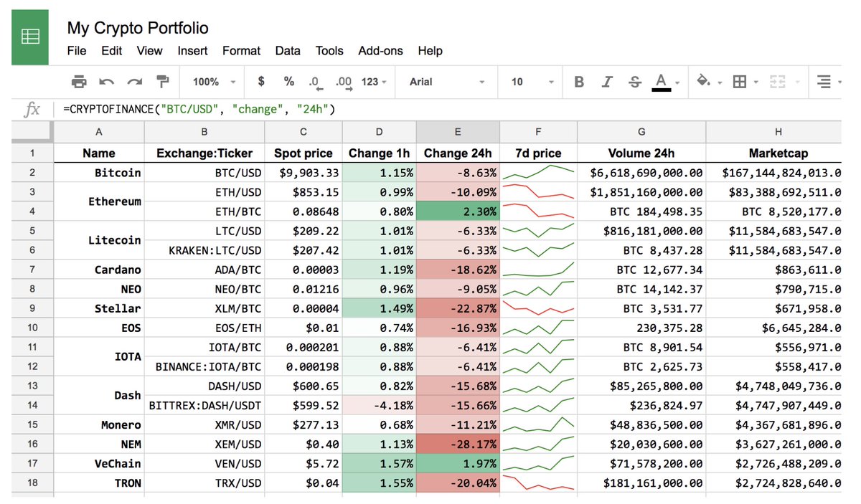Screen dimensions: 861x504
Task: Click the Print icon in the toolbar
Action: [x=79, y=82]
